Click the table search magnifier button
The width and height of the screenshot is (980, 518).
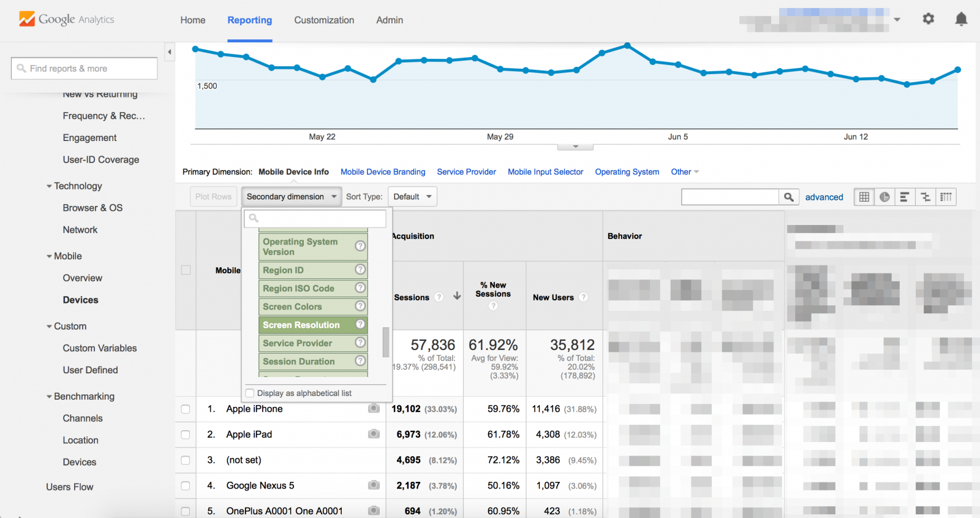click(x=789, y=197)
